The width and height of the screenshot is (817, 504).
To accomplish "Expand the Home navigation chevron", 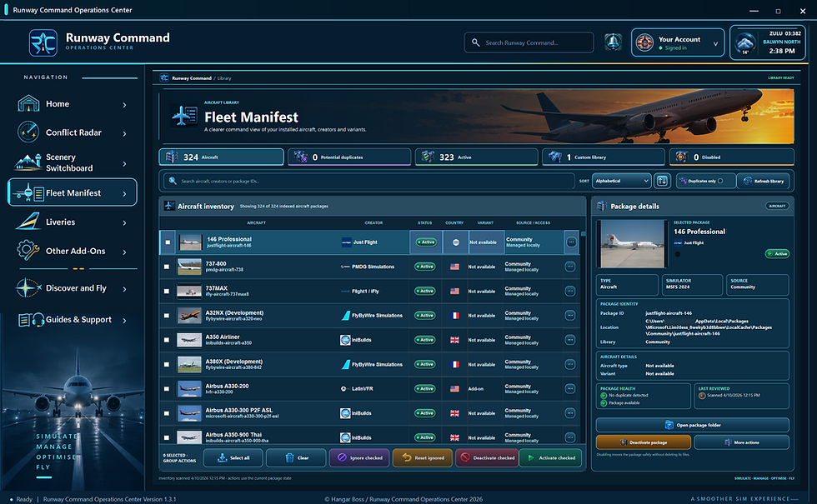I will [x=124, y=105].
